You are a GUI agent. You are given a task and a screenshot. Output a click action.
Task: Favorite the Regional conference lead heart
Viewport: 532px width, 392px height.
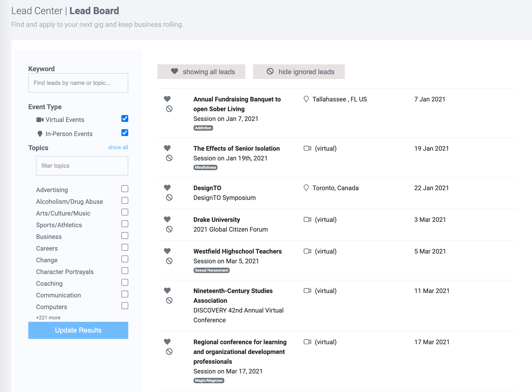[167, 342]
